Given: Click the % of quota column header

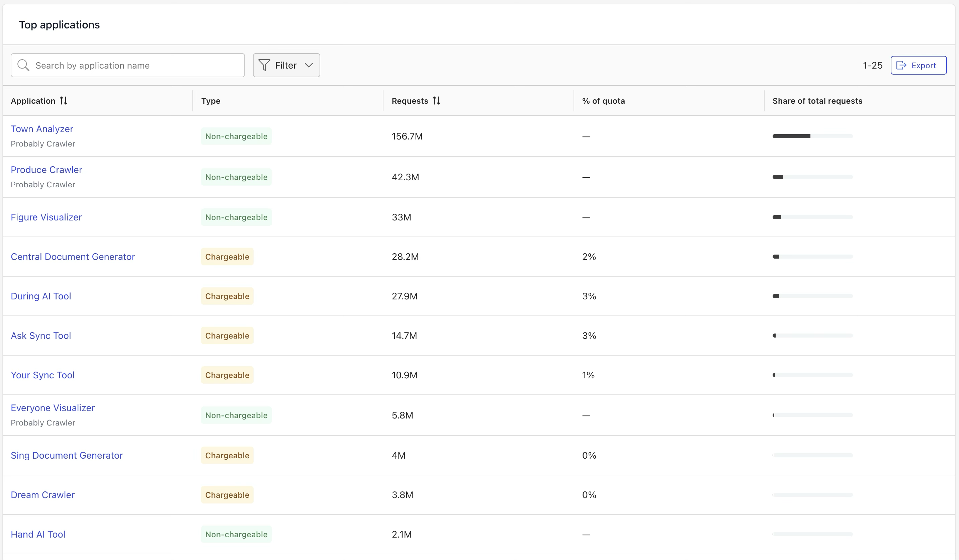Looking at the screenshot, I should click(x=604, y=101).
